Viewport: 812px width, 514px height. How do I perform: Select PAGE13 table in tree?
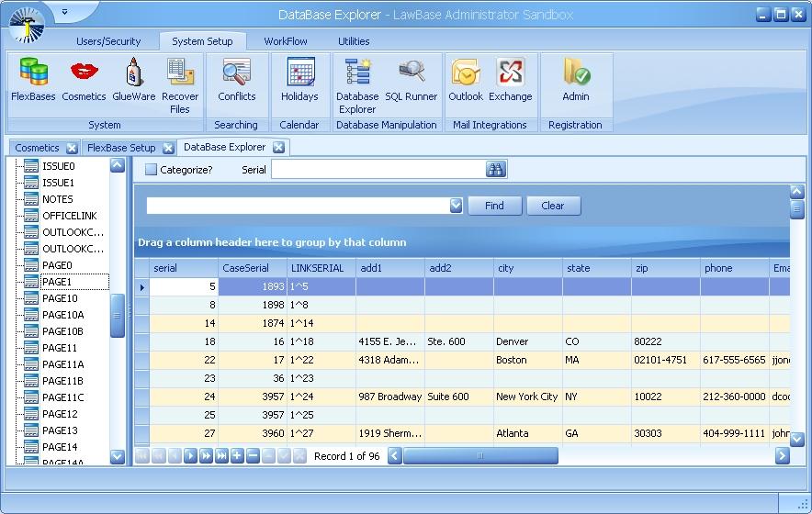point(60,430)
